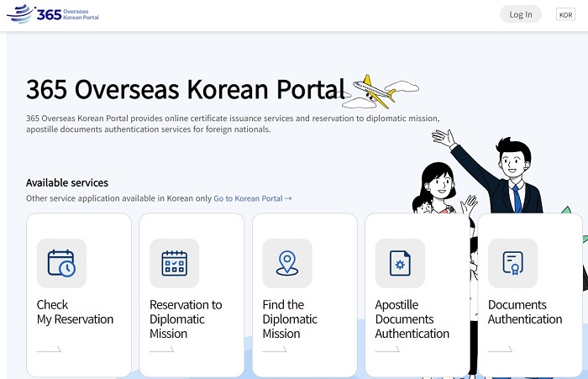Open the Log In button
The image size is (588, 379).
click(521, 14)
